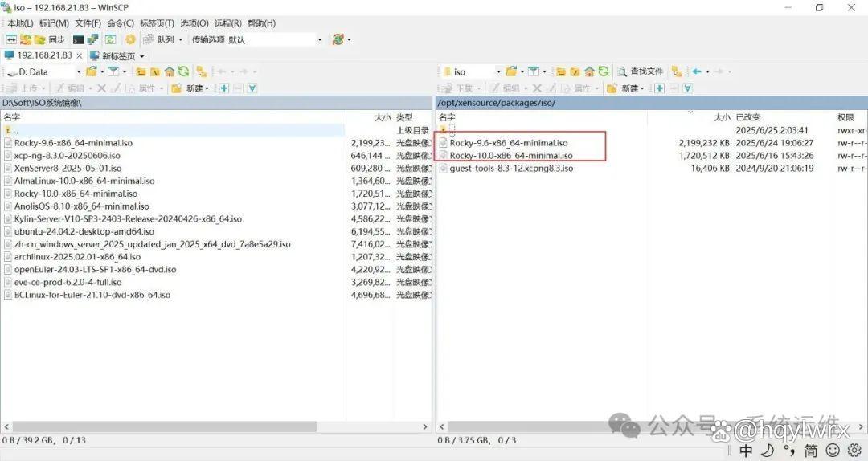
Task: Open session in PuTTY icon
Action: 92,39
